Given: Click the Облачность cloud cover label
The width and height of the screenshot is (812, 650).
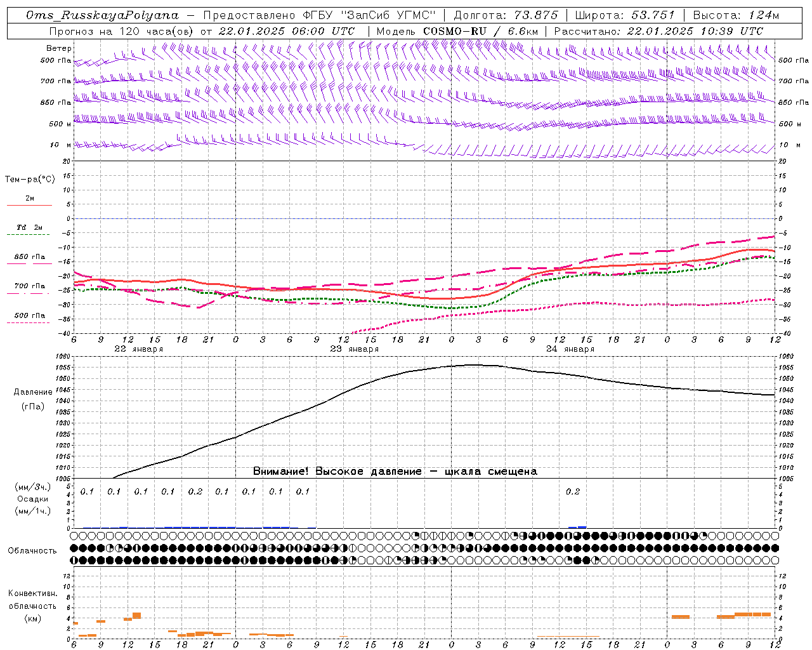Looking at the screenshot, I should coord(32,551).
